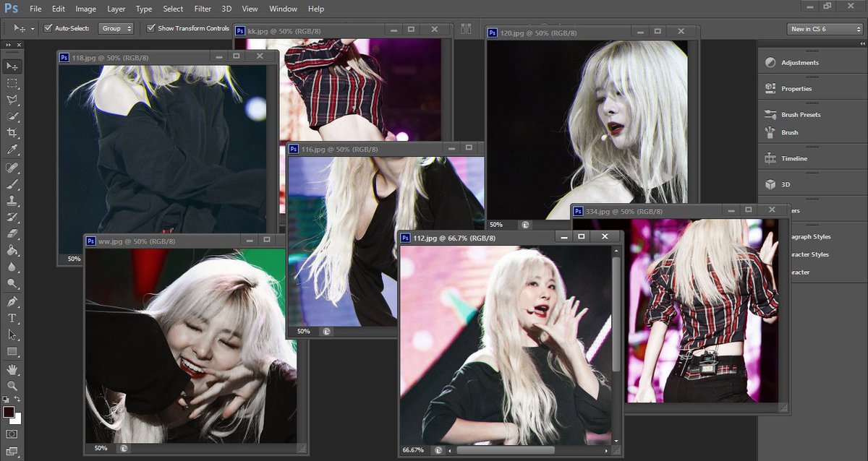The image size is (868, 461).
Task: Select the Rectangular Marquee tool
Action: click(x=12, y=83)
